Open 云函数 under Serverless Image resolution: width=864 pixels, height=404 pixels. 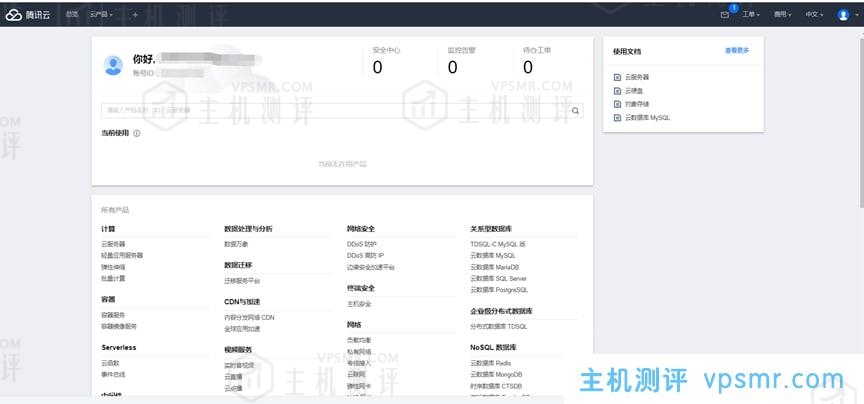point(110,363)
